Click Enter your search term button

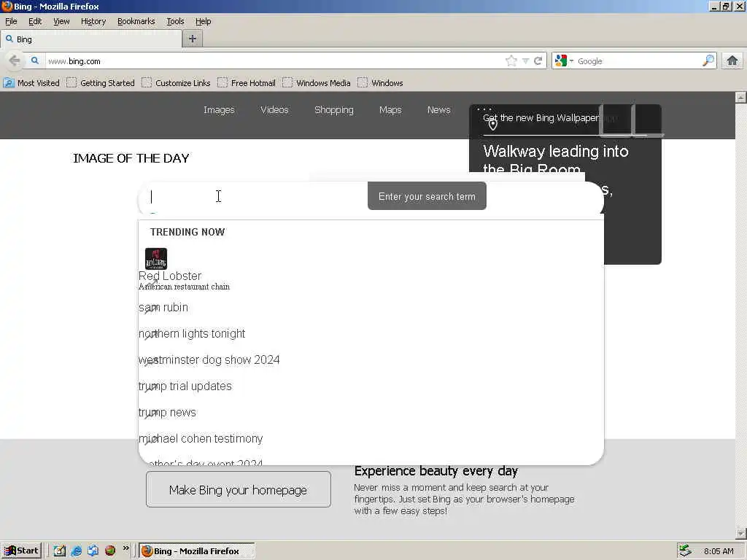pos(427,195)
